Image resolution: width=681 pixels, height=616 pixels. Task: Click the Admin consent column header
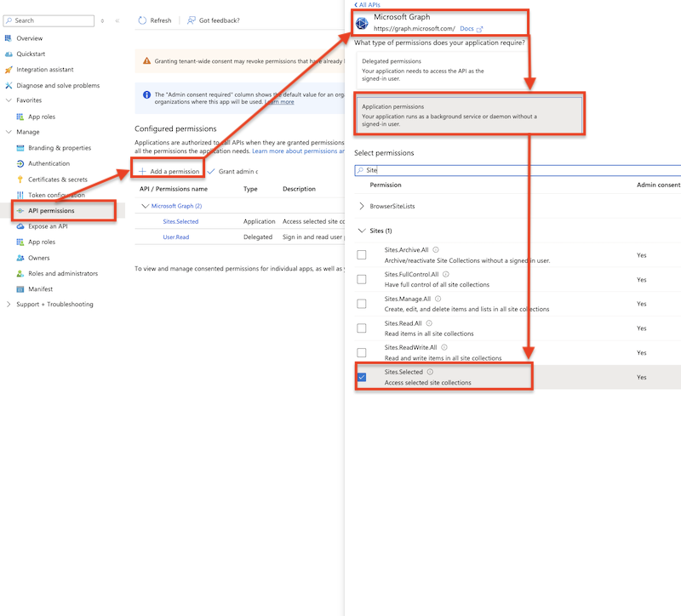click(x=658, y=185)
